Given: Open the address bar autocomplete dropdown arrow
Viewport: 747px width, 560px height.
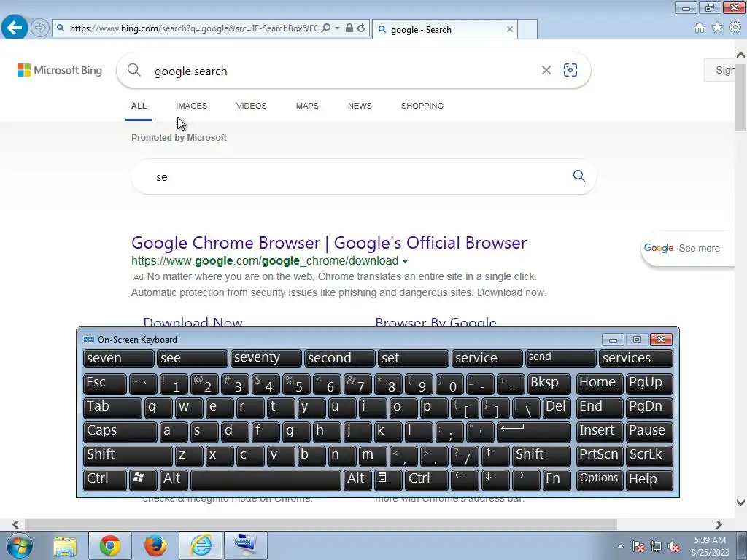Looking at the screenshot, I should click(337, 28).
